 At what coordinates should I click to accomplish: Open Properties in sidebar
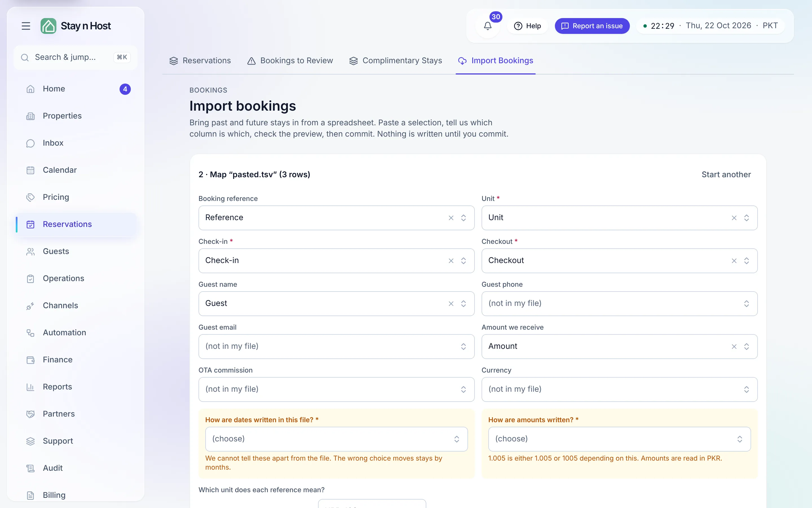(x=76, y=116)
